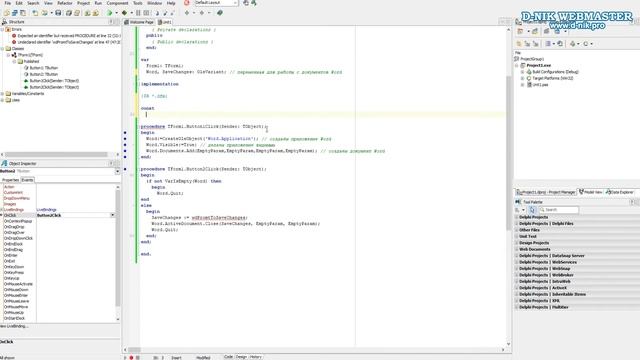Screen dimensions: 640x360
Task: Click the Target Platforms round icon
Action: pyautogui.click(x=529, y=78)
